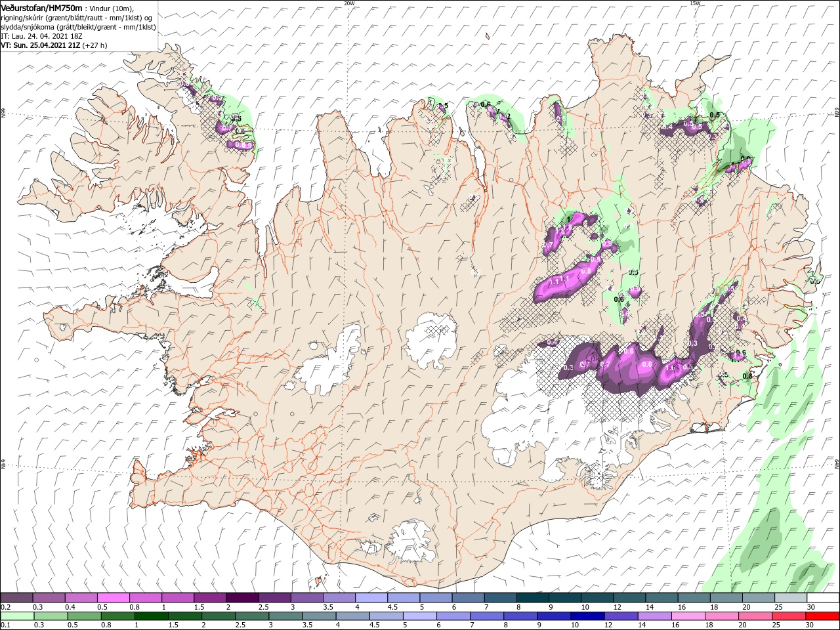Screen dimensions: 840x630
Task: Click the 30 label in the upper snow legend
Action: click(x=811, y=607)
